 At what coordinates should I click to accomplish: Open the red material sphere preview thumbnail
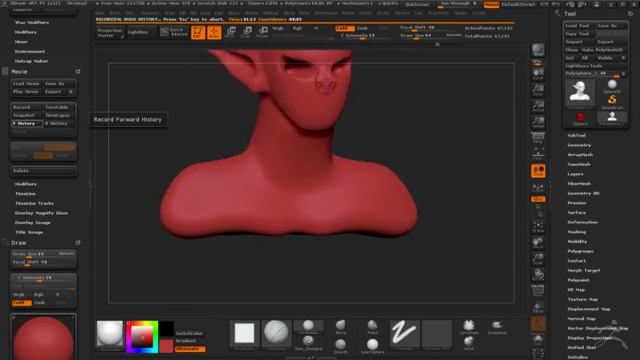[x=43, y=337]
